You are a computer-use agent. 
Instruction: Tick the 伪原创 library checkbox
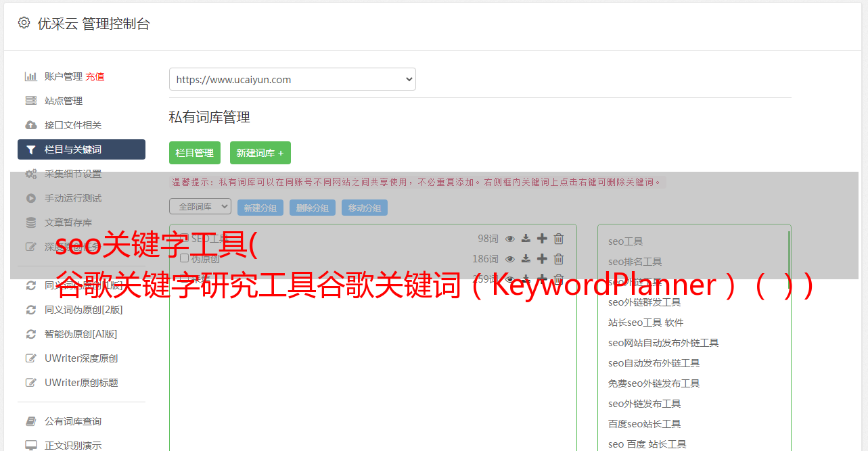click(x=184, y=258)
